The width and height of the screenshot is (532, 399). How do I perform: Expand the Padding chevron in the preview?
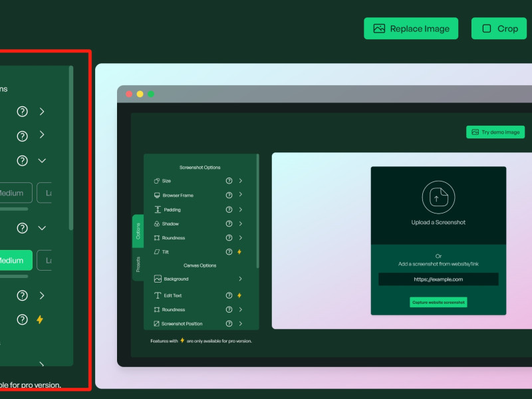coord(241,209)
